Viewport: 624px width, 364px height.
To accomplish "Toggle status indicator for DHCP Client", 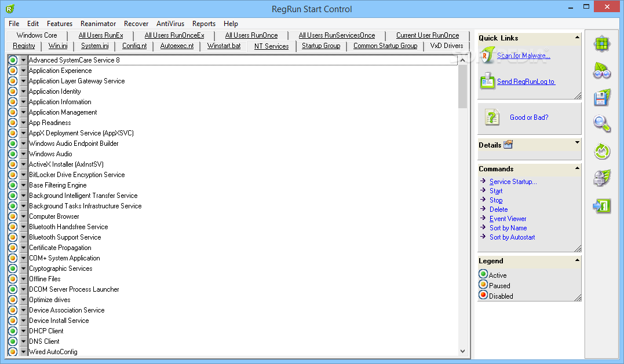I will pyautogui.click(x=13, y=331).
